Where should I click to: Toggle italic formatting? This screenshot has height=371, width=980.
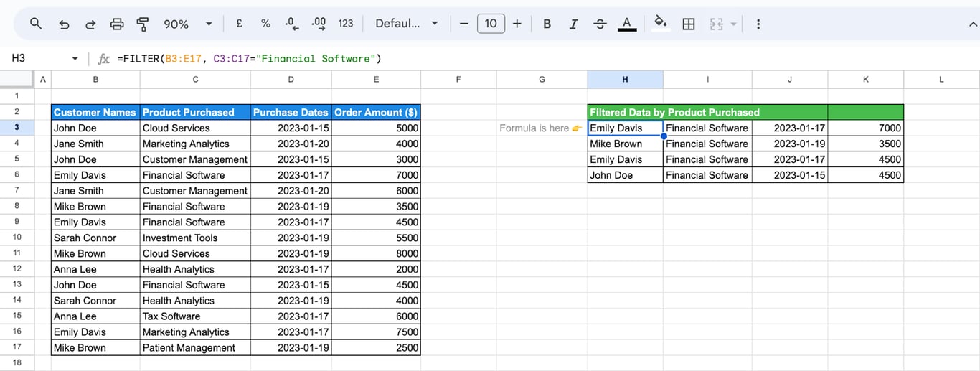click(573, 24)
